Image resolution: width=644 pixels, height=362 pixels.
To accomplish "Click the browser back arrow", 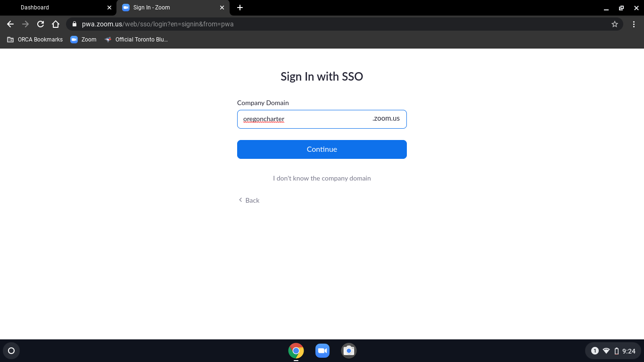I will coord(10,24).
